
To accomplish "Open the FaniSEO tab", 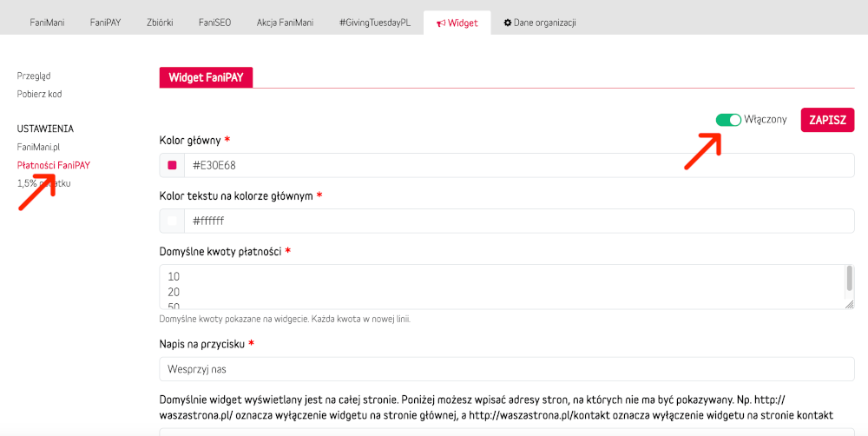I will [214, 23].
